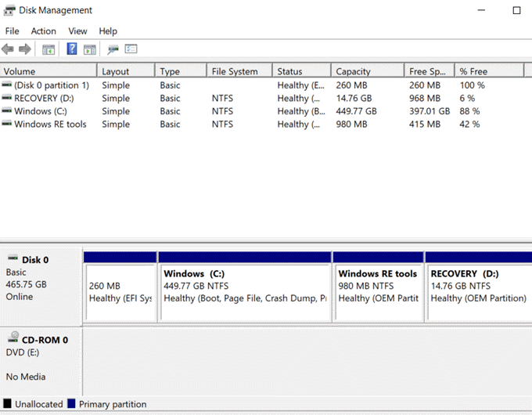The width and height of the screenshot is (532, 415).
Task: Click the 980 MB capacity cell
Action: (x=351, y=124)
